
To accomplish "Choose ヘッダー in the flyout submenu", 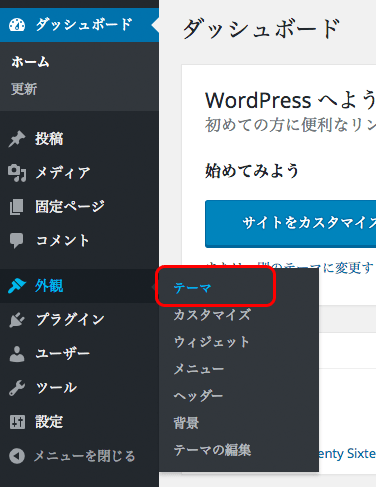I will click(198, 396).
